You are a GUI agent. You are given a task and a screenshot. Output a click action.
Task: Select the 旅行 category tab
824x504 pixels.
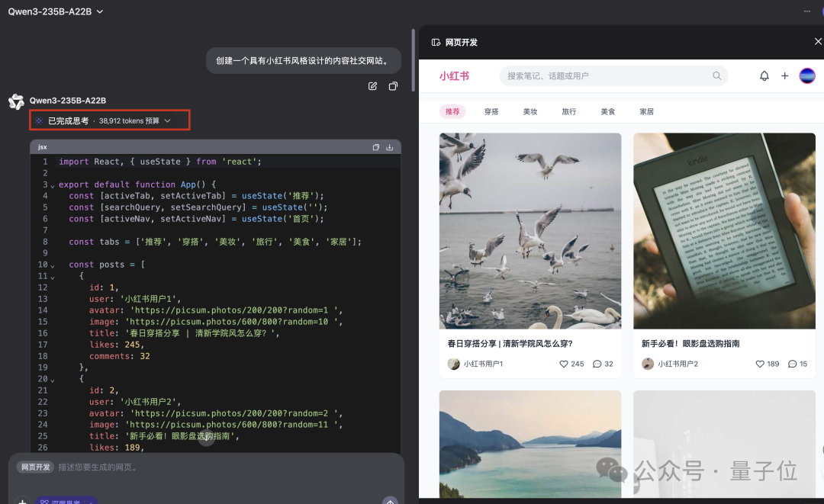point(568,111)
